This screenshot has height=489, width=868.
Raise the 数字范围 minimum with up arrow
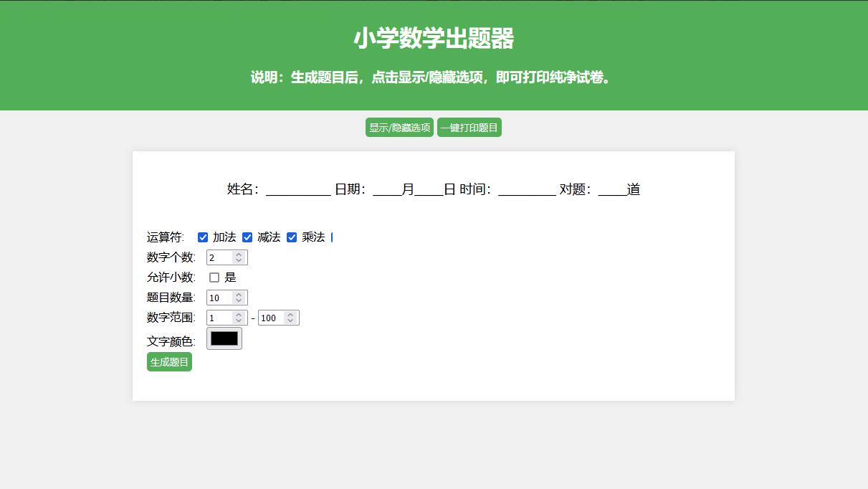click(239, 314)
